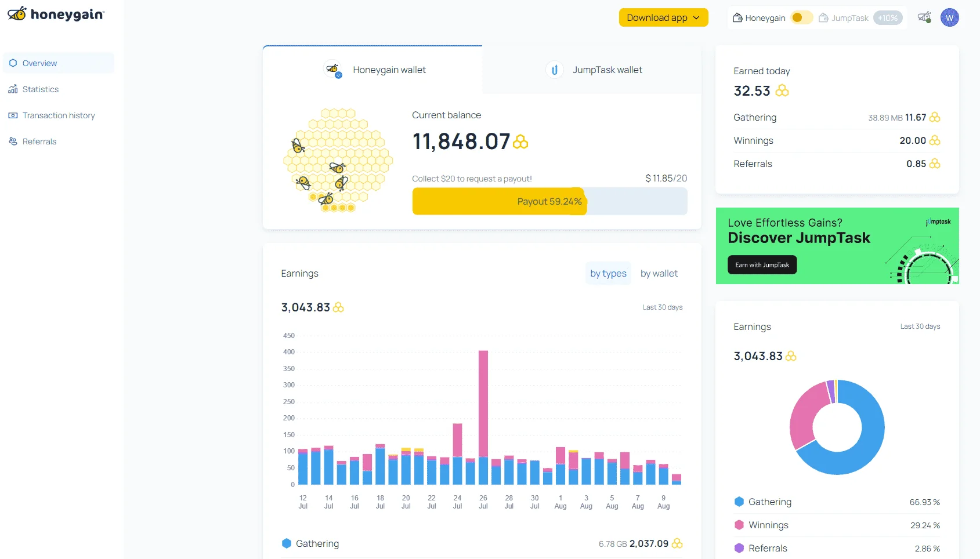
Task: Click 'Love Effortless Gains?' banner text
Action: pyautogui.click(x=785, y=223)
